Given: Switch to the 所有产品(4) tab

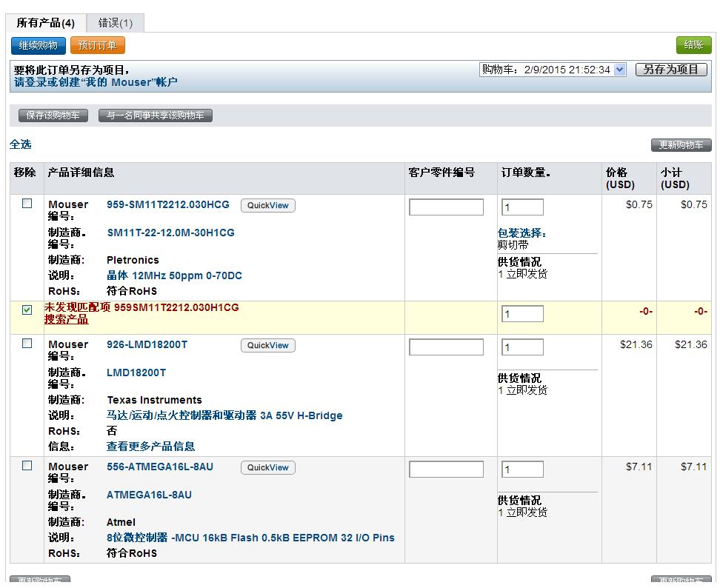Looking at the screenshot, I should tap(45, 23).
